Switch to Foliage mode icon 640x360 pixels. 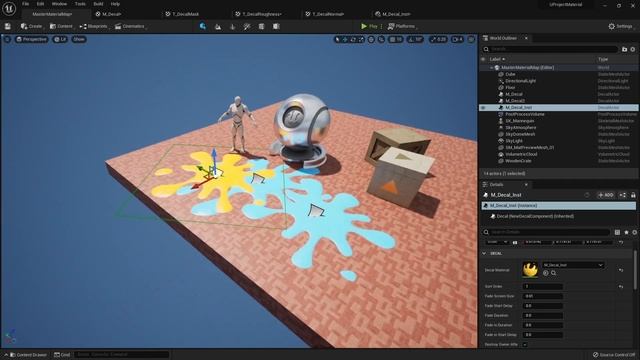tap(233, 27)
